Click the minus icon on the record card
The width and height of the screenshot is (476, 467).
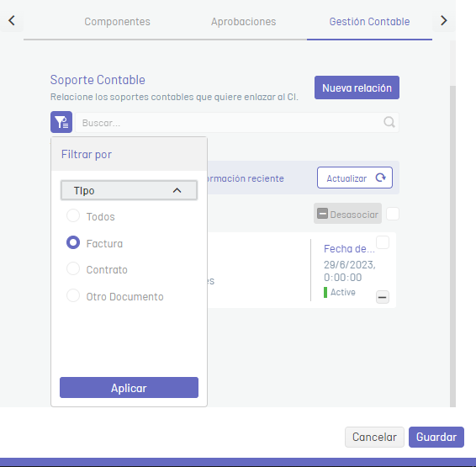tap(383, 297)
